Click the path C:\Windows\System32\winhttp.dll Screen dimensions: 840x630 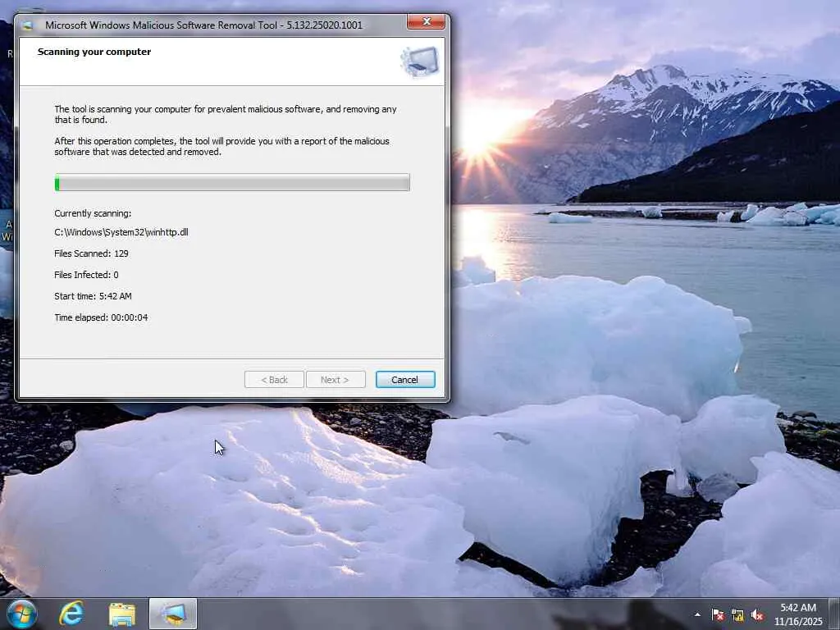[x=121, y=232]
